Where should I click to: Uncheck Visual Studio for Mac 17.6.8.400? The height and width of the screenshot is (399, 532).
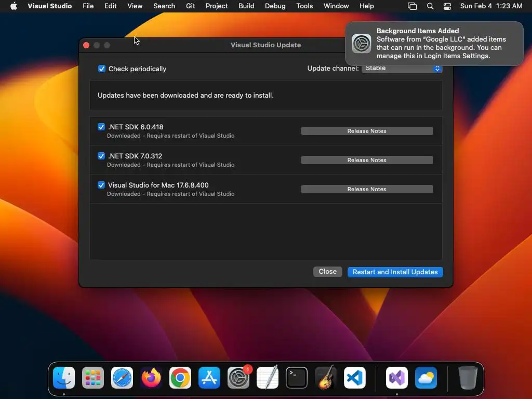coord(101,185)
